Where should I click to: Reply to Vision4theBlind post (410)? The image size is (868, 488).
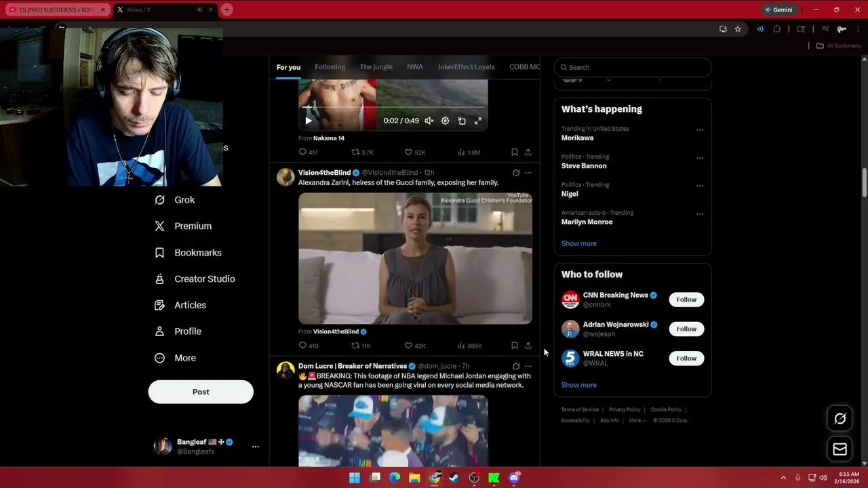pos(309,346)
